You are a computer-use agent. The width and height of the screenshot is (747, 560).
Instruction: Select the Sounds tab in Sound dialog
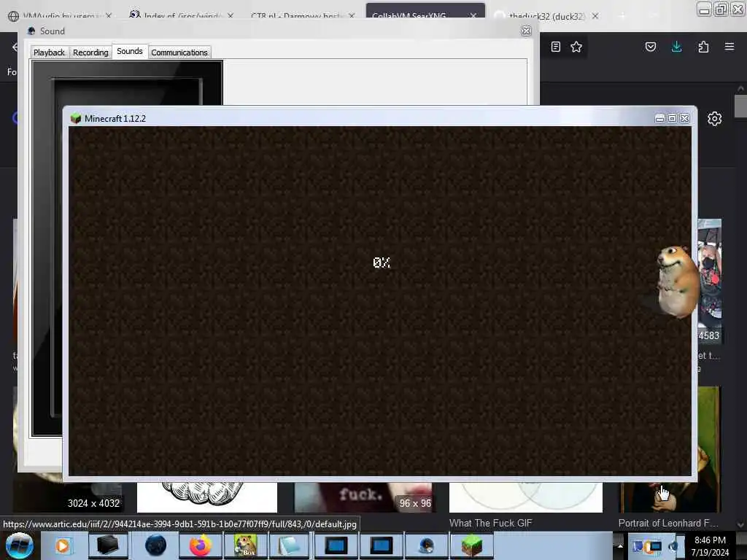pos(130,51)
